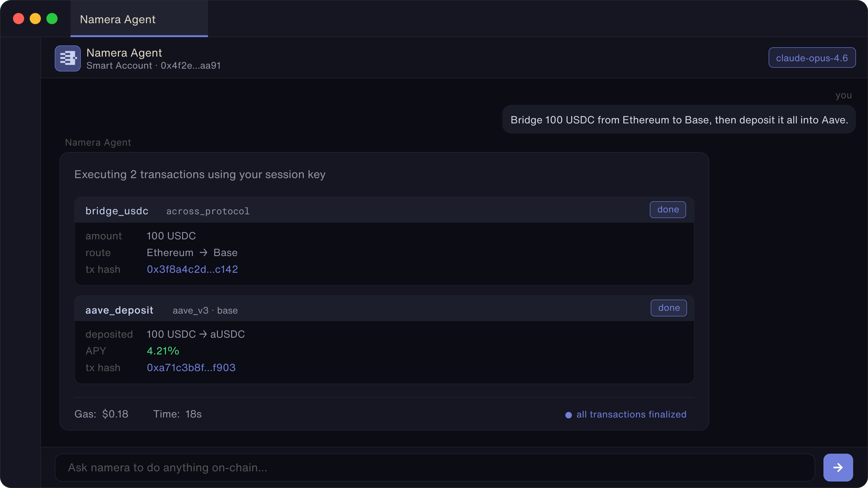Click the red close window button
This screenshot has height=488, width=868.
(19, 19)
